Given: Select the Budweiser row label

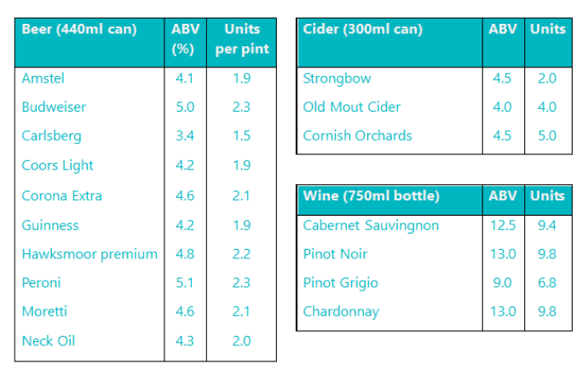Looking at the screenshot, I should pyautogui.click(x=54, y=107).
